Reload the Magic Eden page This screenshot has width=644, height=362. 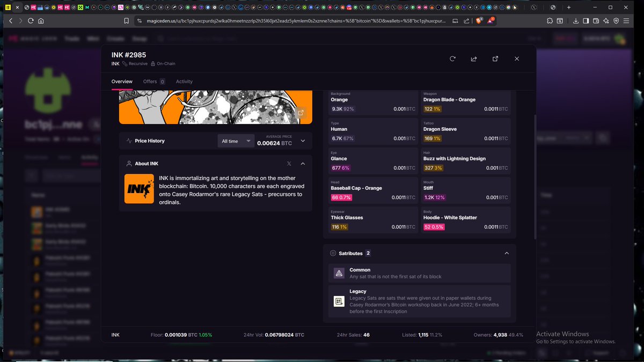[x=31, y=21]
